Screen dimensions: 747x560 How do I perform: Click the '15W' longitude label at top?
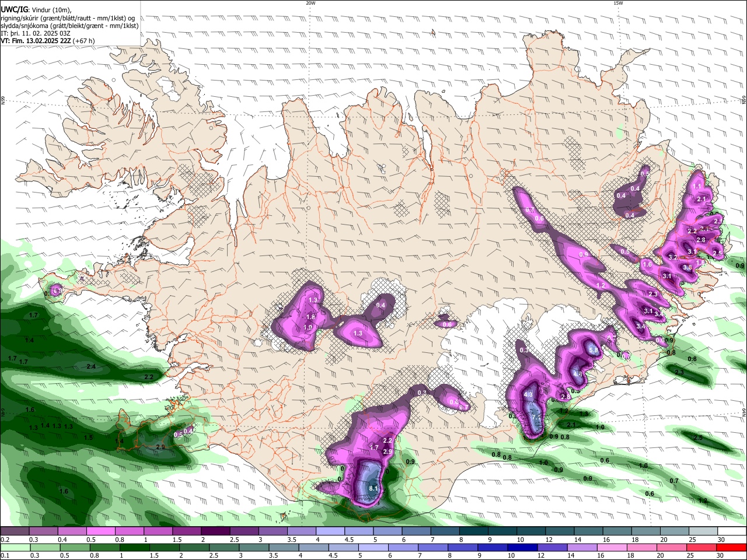618,3
